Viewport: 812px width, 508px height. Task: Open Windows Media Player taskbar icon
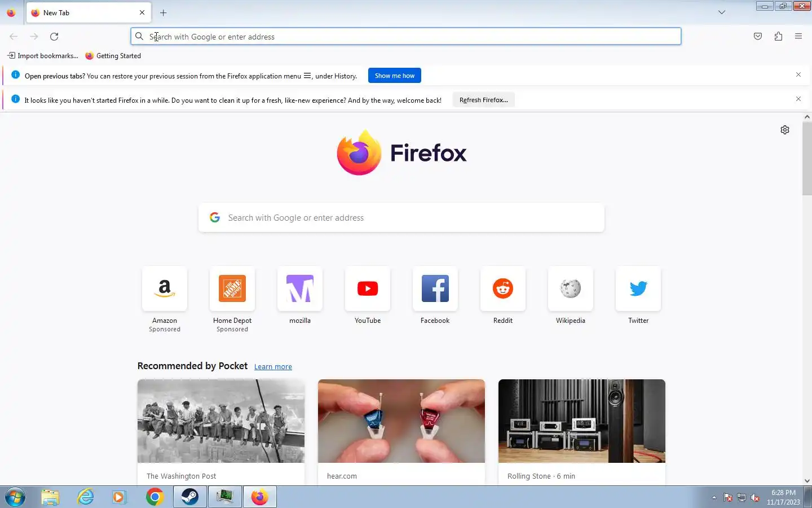pyautogui.click(x=119, y=497)
